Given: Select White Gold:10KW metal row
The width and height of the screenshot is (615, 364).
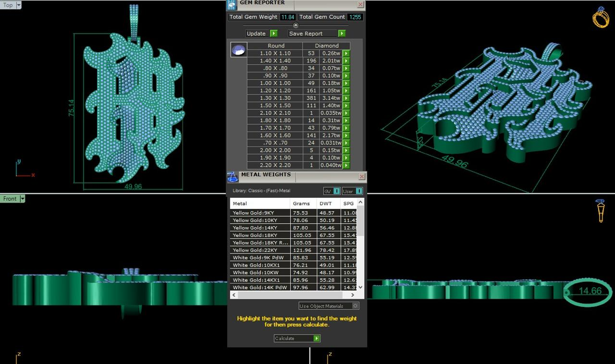Looking at the screenshot, I should (260, 272).
